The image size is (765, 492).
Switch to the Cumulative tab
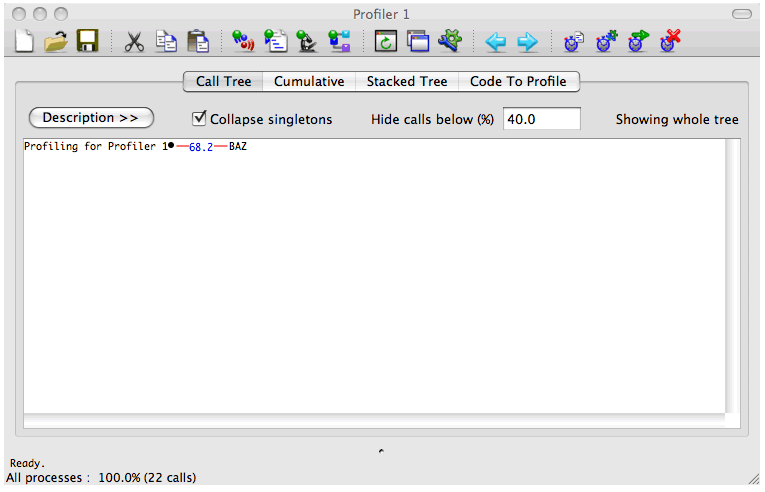pyautogui.click(x=309, y=82)
